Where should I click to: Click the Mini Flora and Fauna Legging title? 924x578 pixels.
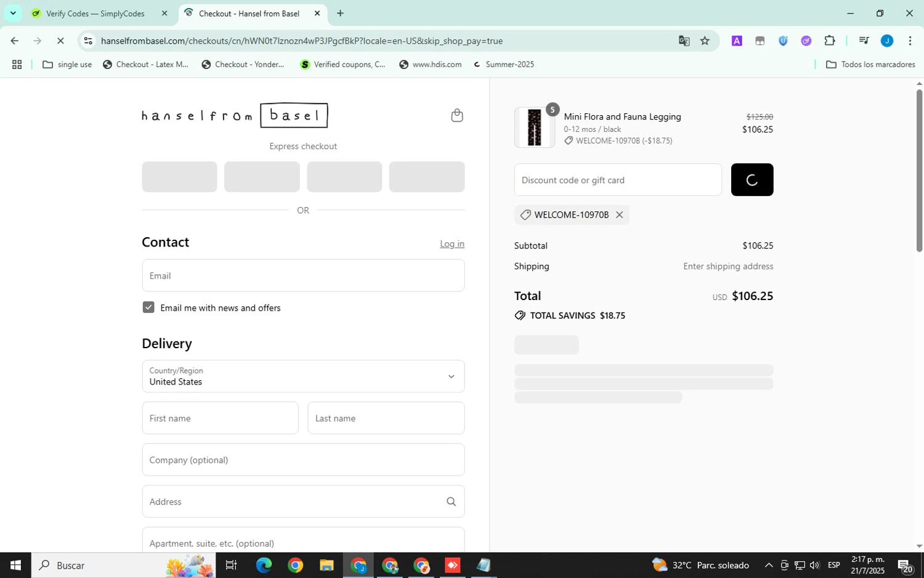(x=622, y=116)
